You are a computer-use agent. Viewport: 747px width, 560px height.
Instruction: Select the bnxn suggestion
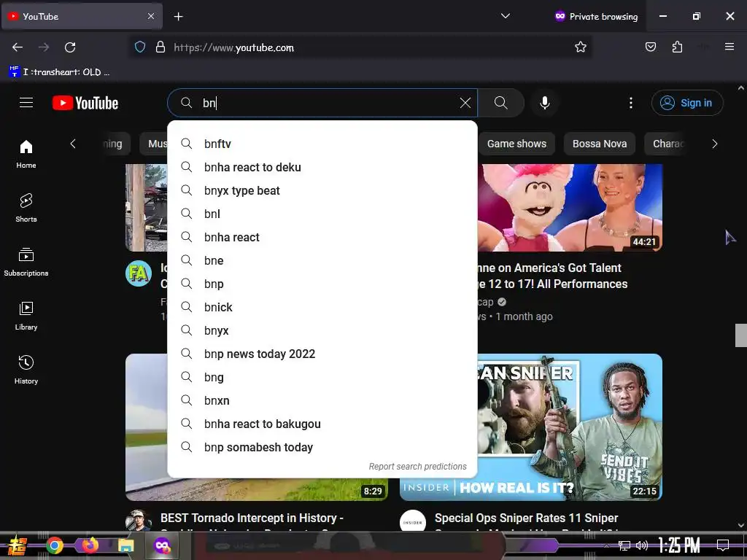click(322, 400)
